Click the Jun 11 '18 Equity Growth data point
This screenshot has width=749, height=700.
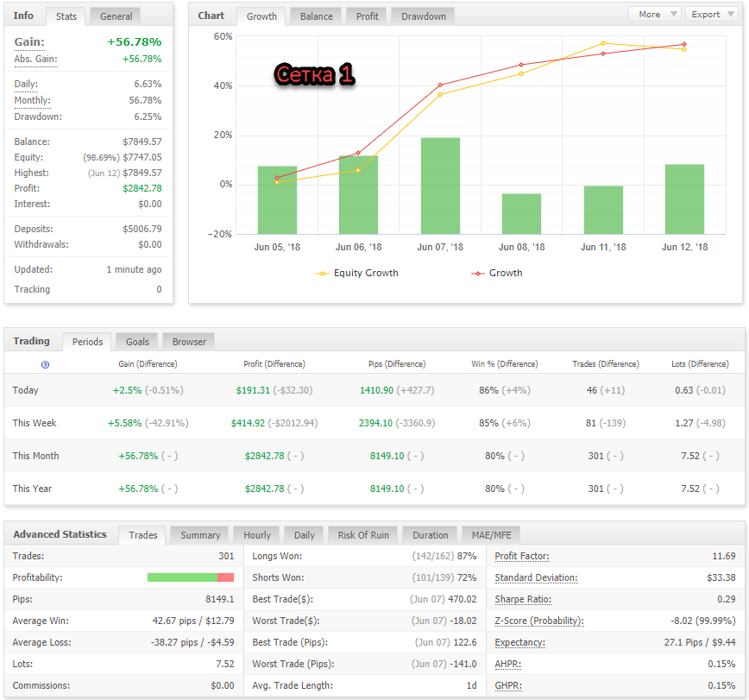(603, 43)
